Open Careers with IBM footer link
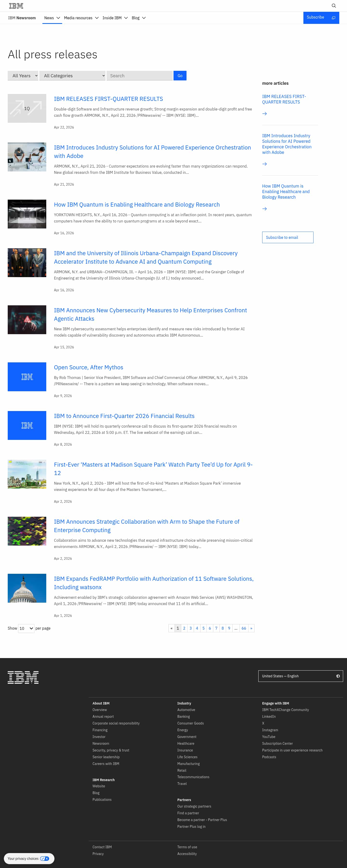 coord(106,764)
